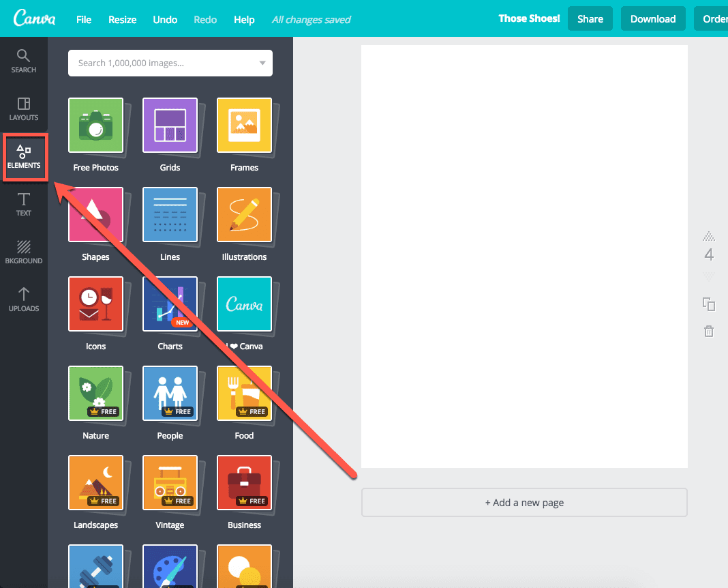
Task: Open the Shapes element category
Action: (95, 215)
